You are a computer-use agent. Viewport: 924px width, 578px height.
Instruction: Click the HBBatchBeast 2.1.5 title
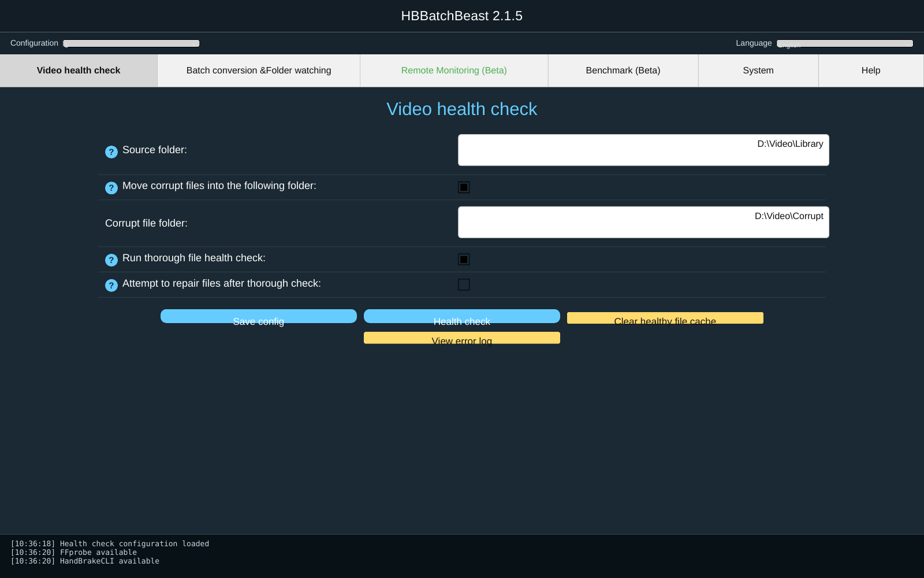(x=462, y=16)
